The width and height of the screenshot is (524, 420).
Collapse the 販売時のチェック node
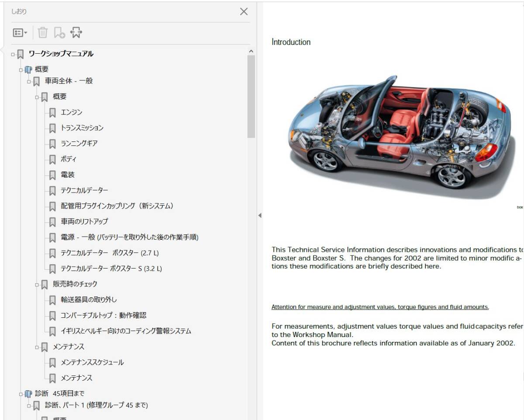(37, 285)
